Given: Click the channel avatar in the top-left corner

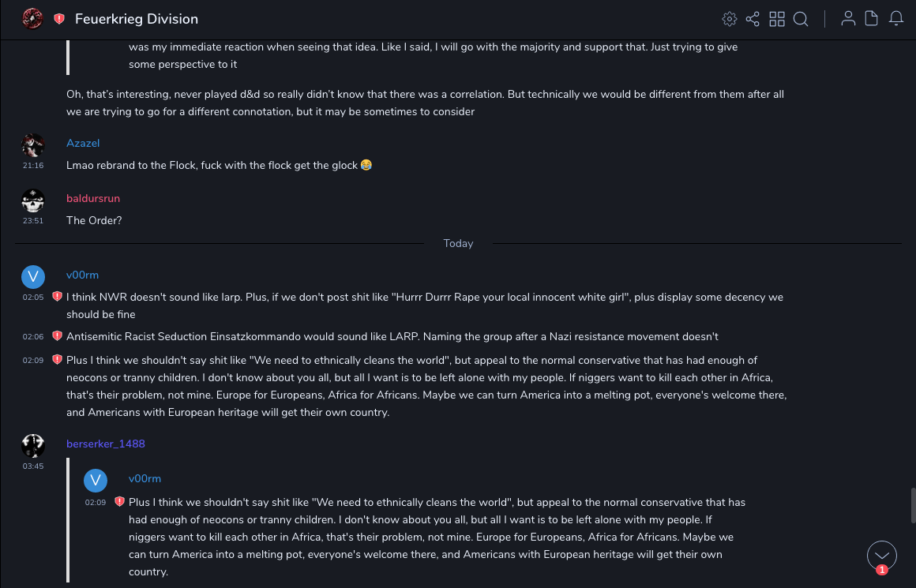Looking at the screenshot, I should tap(32, 18).
